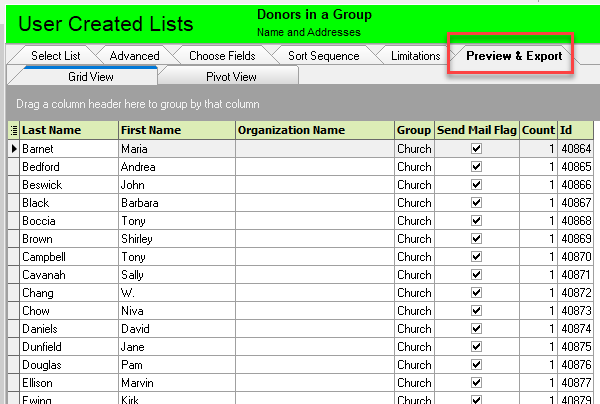Screen dimensions: 600x404
Task: Click the grid column chooser icon
Action: click(13, 130)
